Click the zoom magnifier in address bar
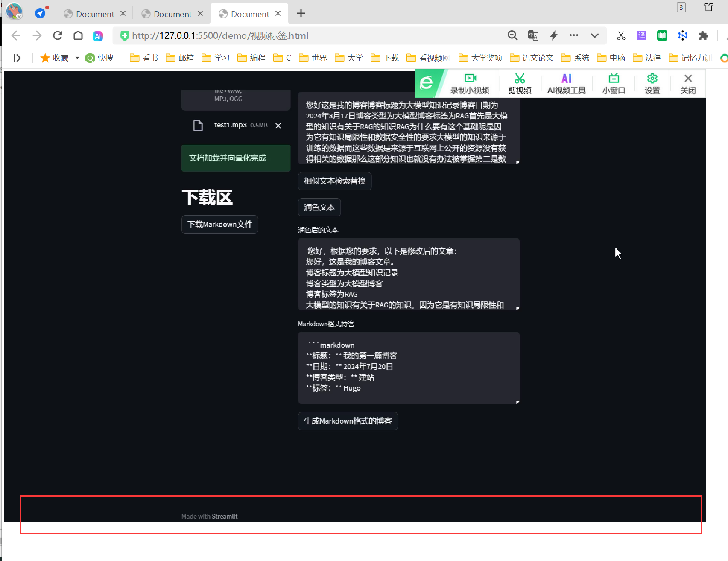The width and height of the screenshot is (728, 561). coord(512,35)
